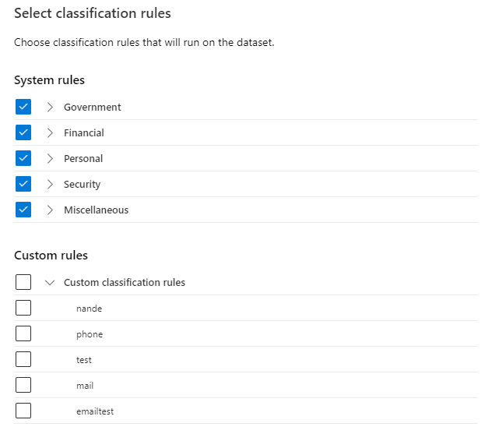Image resolution: width=485 pixels, height=448 pixels.
Task: Enable the test custom rule checkbox
Action: click(23, 359)
